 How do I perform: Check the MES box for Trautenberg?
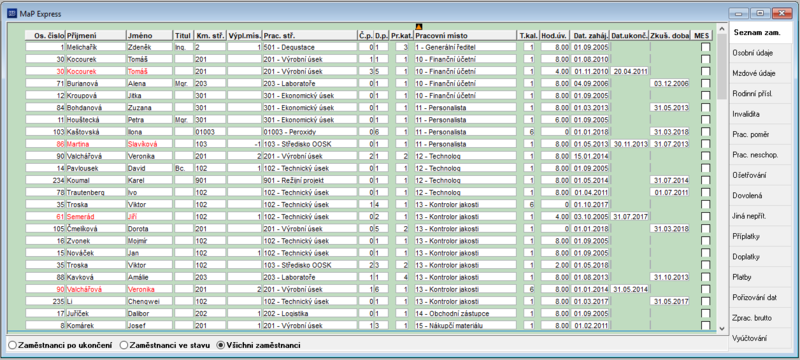[x=705, y=193]
